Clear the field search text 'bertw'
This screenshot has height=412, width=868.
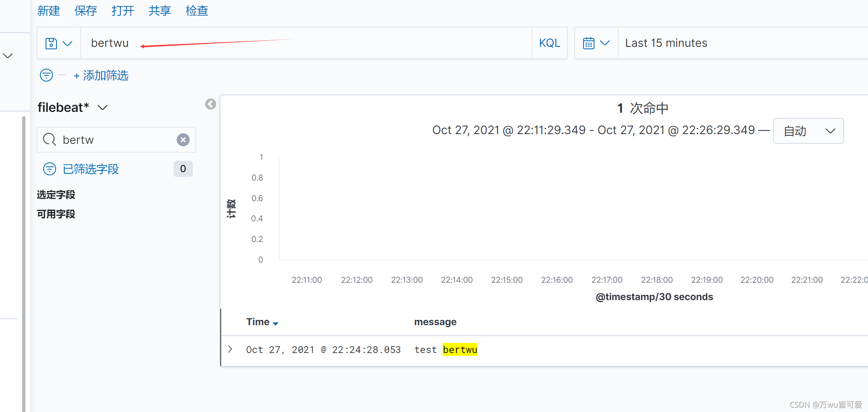(x=183, y=140)
